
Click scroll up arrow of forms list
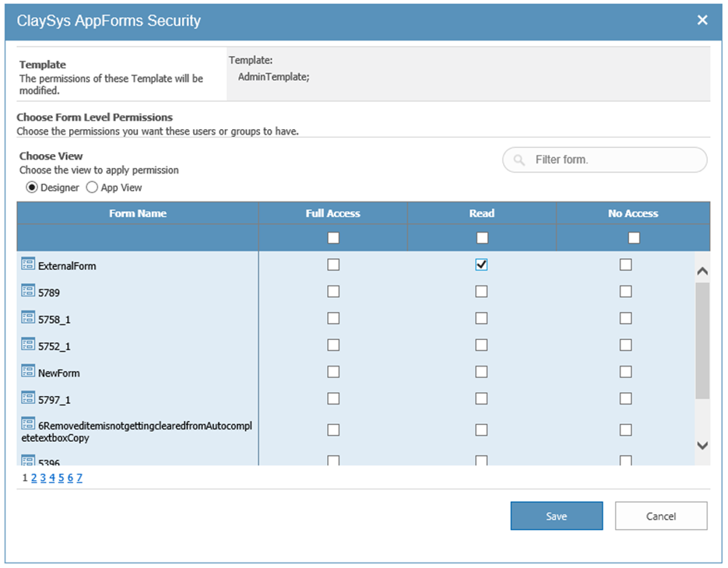coord(702,271)
